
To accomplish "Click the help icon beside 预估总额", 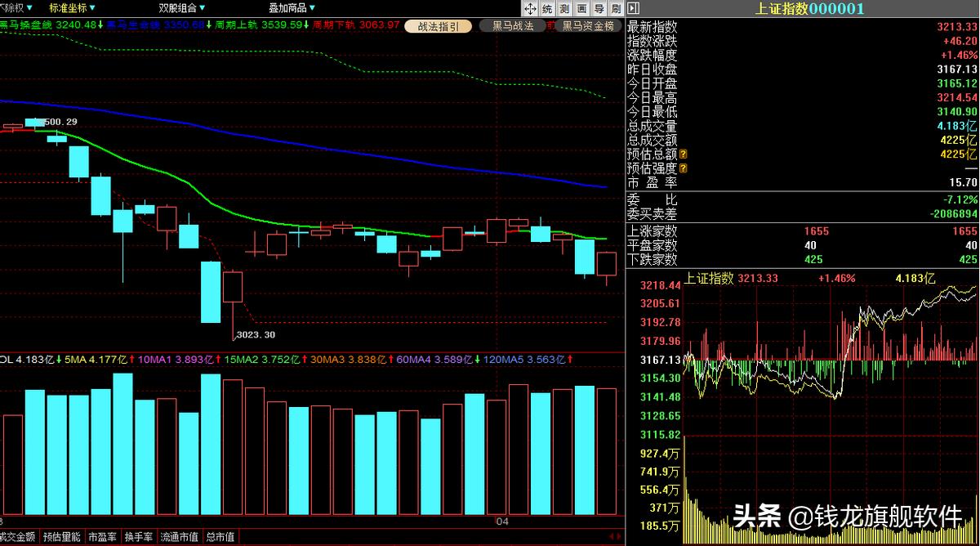I will pos(684,154).
